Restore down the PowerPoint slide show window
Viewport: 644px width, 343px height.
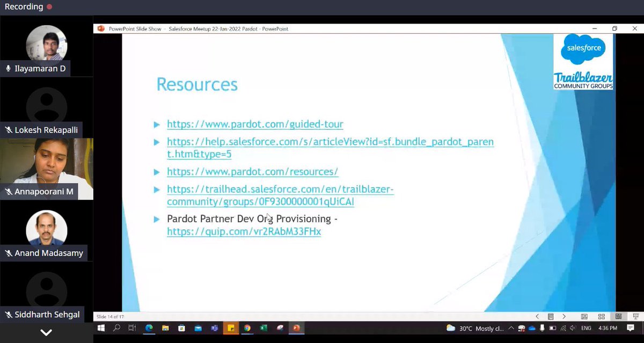click(614, 28)
